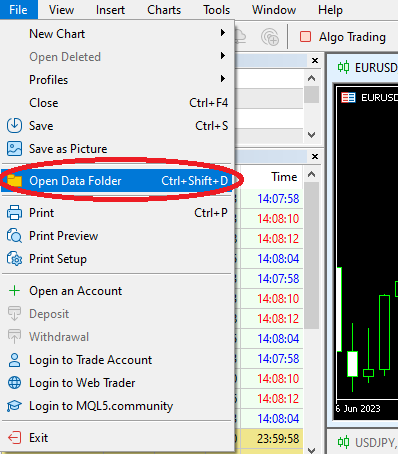Click the red Exit arrow icon

14,437
